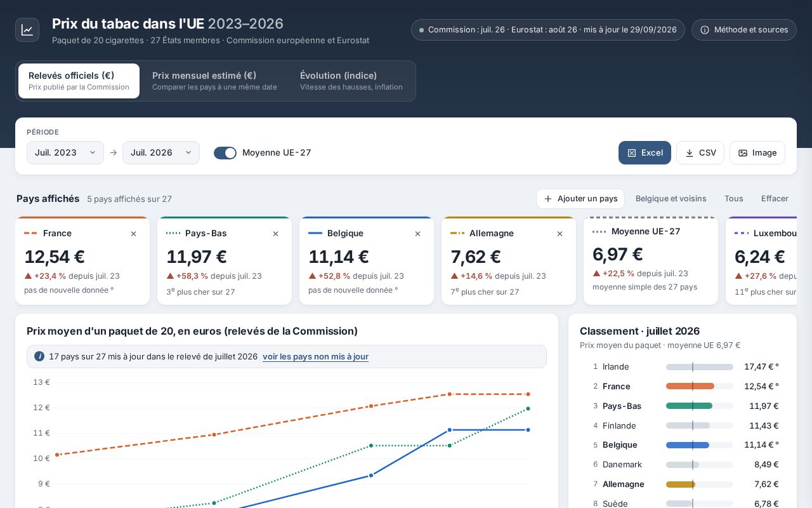Apply the Belgique et voisins preset
The height and width of the screenshot is (508, 812).
[x=671, y=199]
